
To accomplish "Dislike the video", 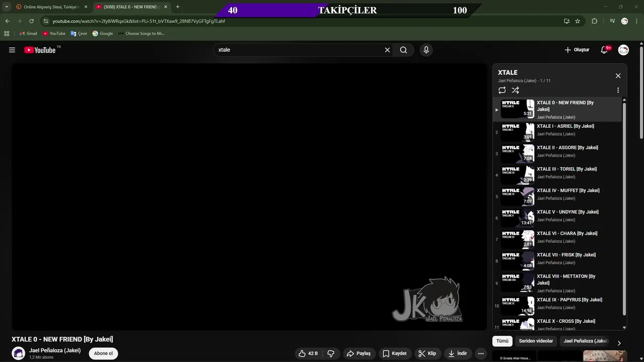I will [x=331, y=353].
